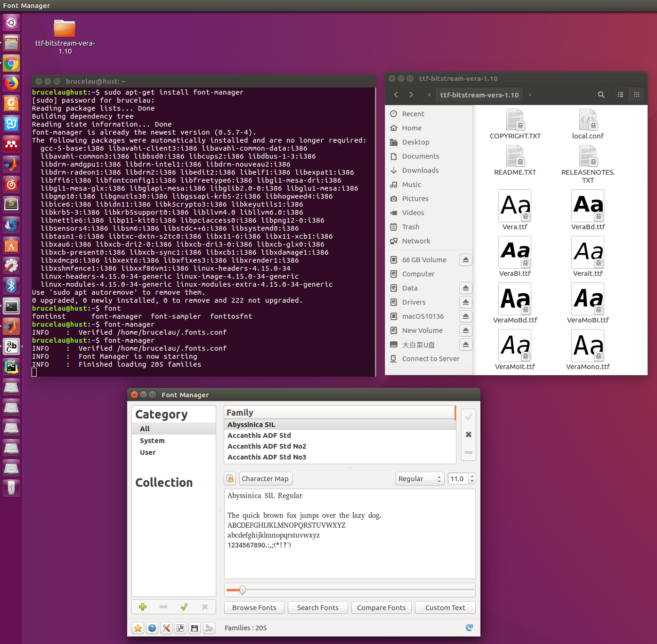Click the preview size slider handle
The image size is (657, 644).
(x=243, y=590)
